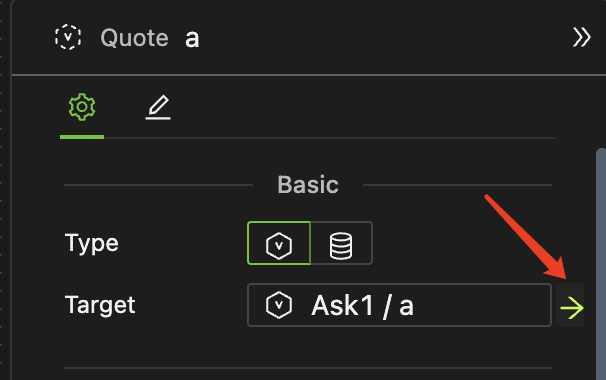Click the divider line right of Basic
Viewport: 606px width, 380px height.
[x=458, y=185]
